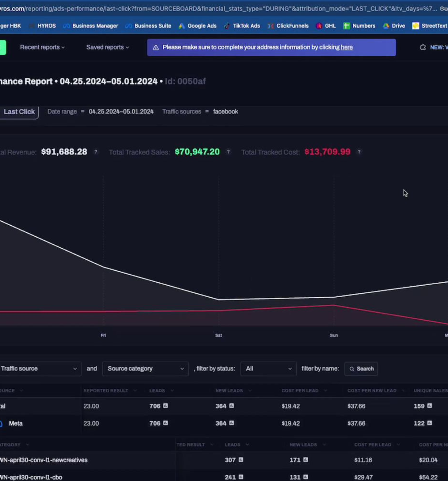
Task: Open the Drive bookmark
Action: point(394,26)
